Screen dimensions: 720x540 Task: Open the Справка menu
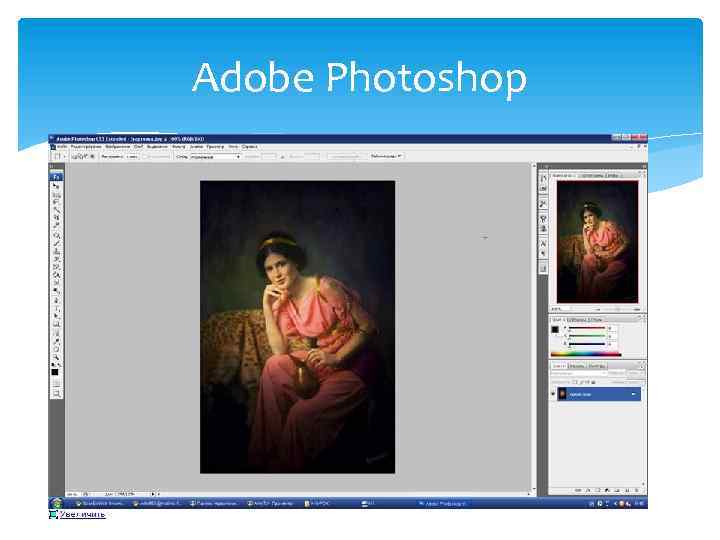pyautogui.click(x=249, y=147)
